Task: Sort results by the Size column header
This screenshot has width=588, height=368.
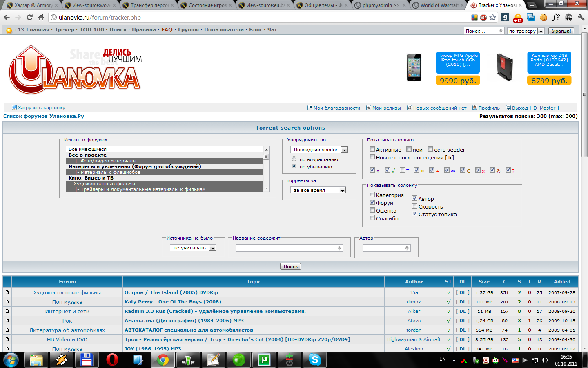Action: 484,282
